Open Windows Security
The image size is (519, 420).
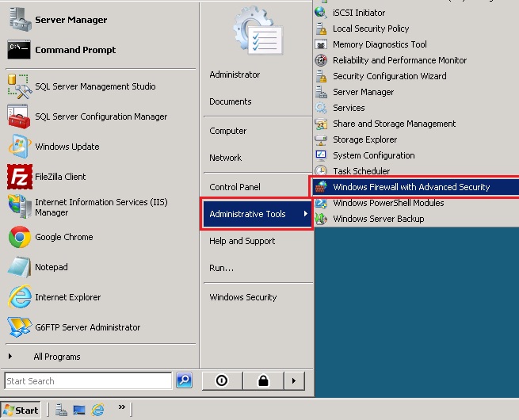coord(243,297)
